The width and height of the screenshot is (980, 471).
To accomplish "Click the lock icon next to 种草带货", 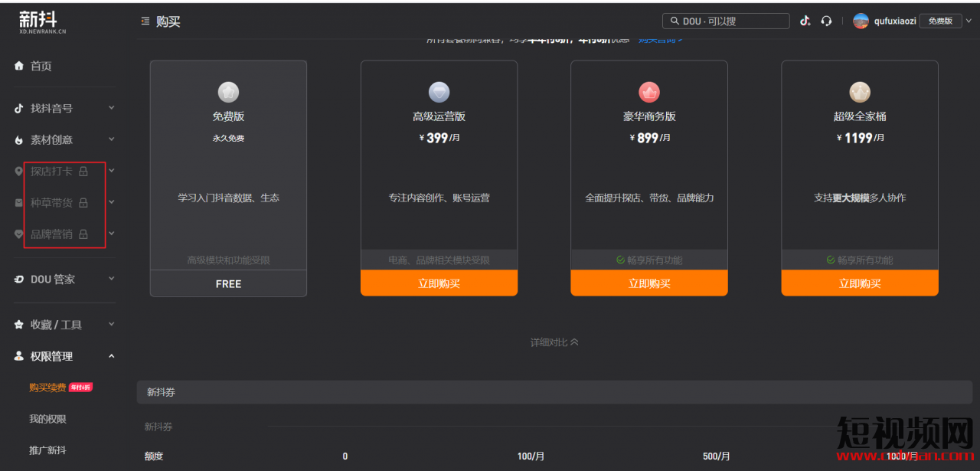I will [83, 203].
